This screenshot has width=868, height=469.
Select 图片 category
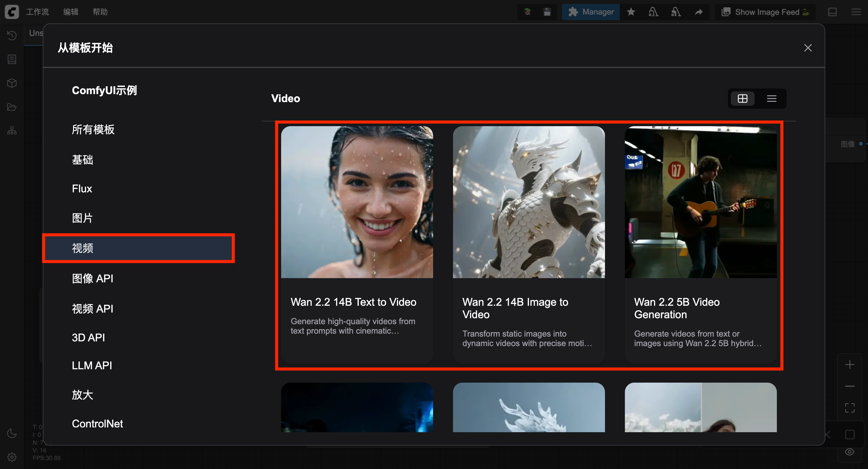click(139, 218)
